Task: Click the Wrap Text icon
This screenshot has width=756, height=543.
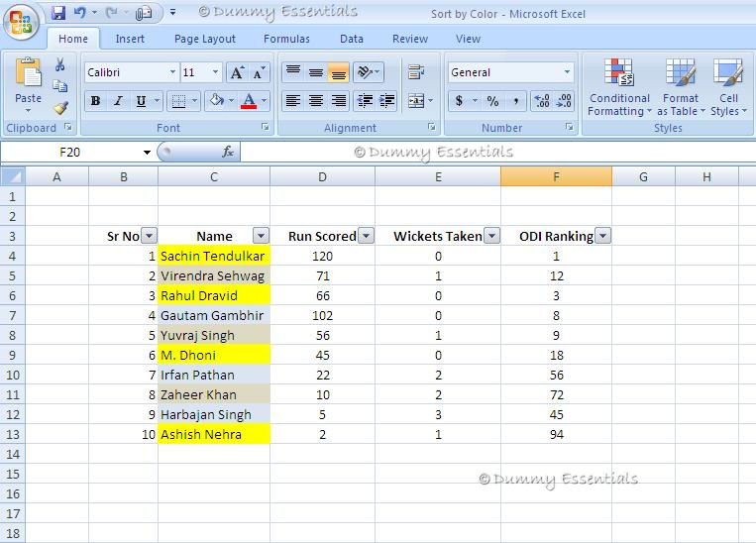Action: click(x=416, y=72)
